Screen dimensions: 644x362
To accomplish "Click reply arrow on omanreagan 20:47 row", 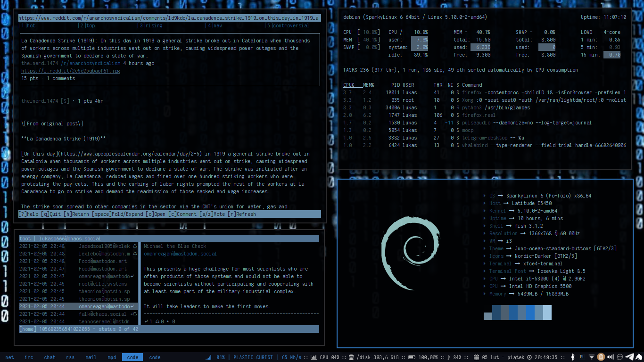I will (132, 276).
